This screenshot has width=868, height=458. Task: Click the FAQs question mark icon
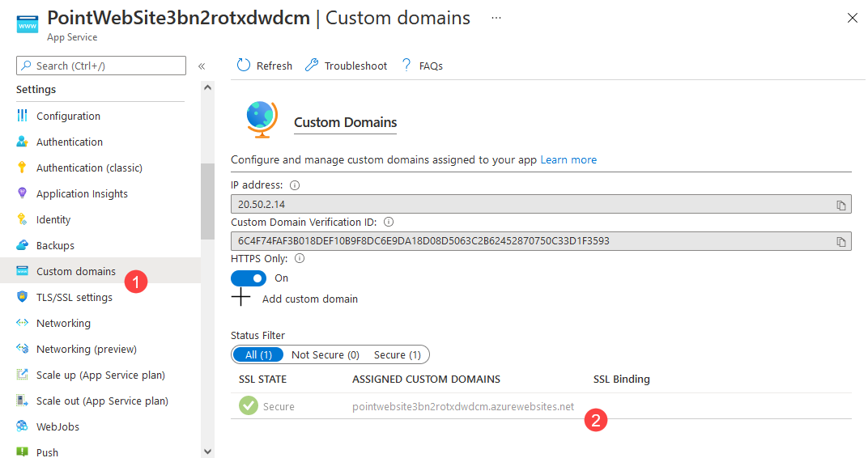406,66
